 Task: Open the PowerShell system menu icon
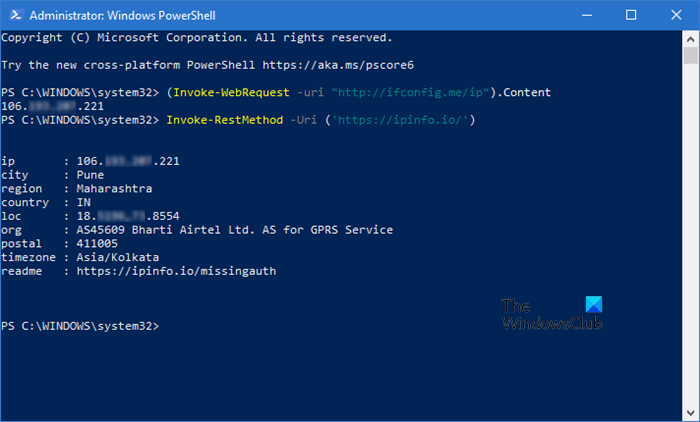13,14
